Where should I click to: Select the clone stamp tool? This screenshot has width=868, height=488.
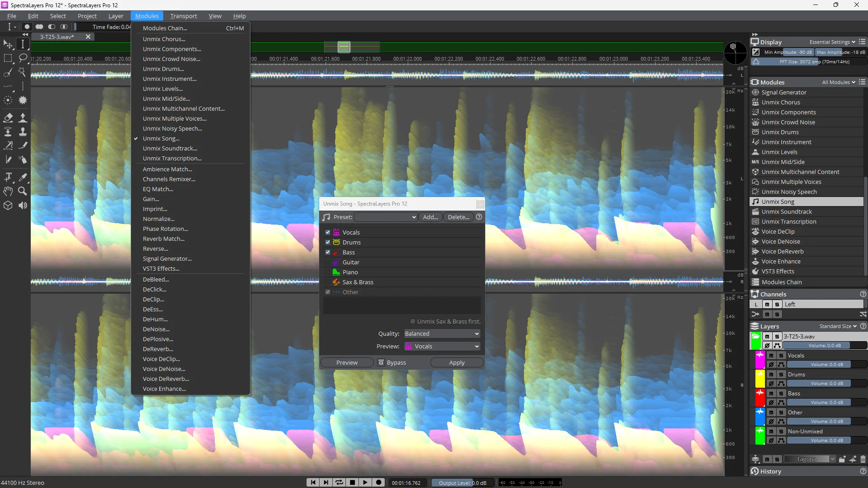(x=23, y=131)
